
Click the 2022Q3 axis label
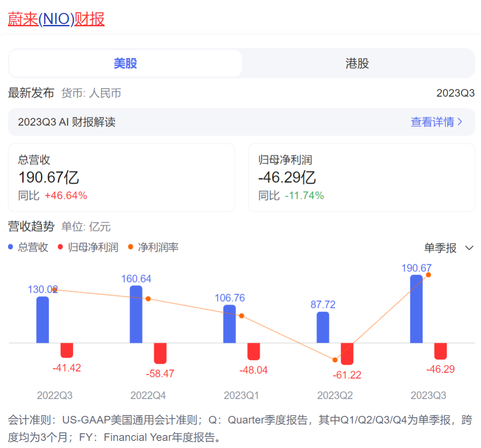point(55,395)
